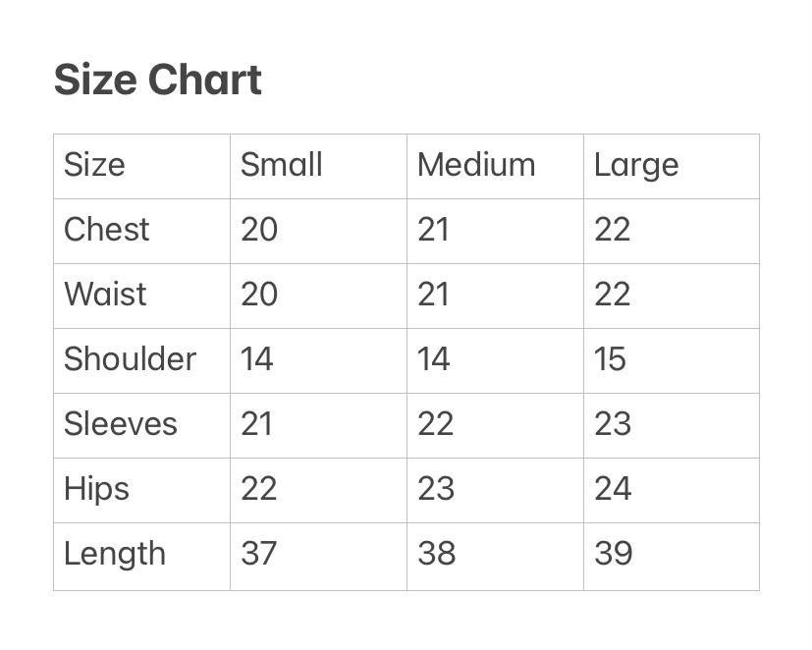Select the Shoulder row label

click(130, 359)
